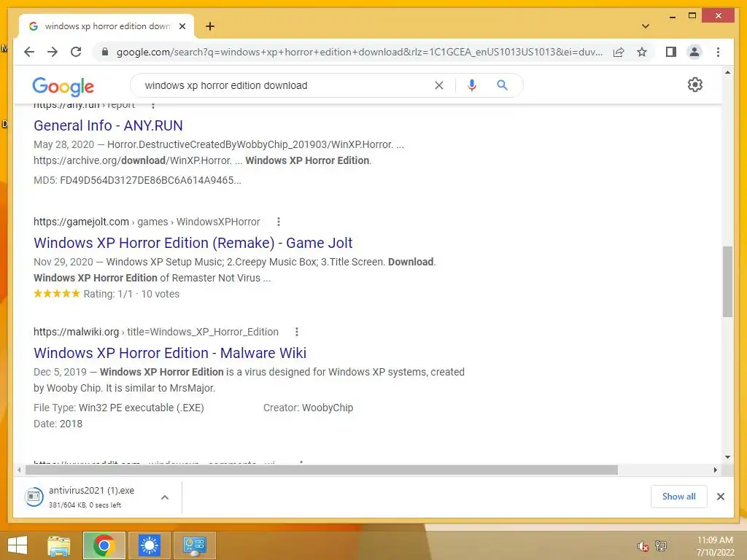View site information padlock icon
This screenshot has width=747, height=560.
pyautogui.click(x=105, y=52)
